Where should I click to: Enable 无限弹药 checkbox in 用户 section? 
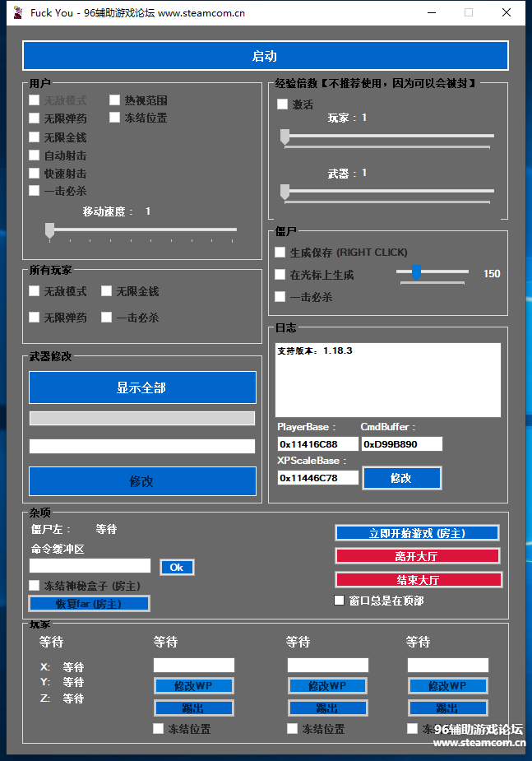[35, 118]
